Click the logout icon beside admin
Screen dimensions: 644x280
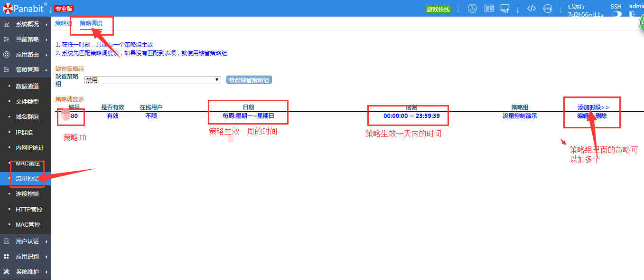coord(632,14)
